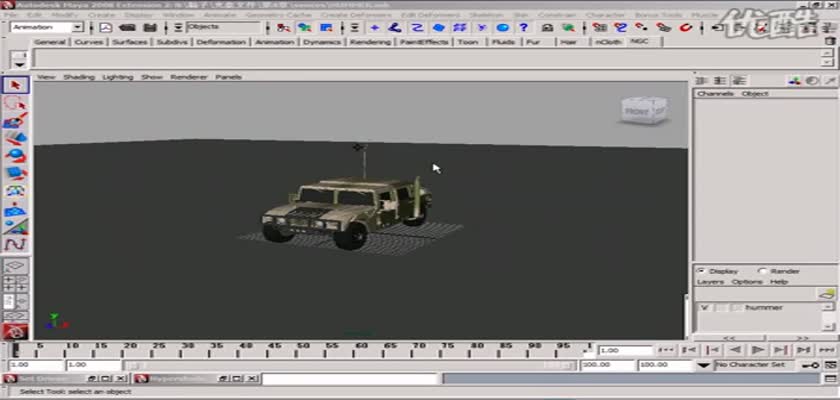Select the Show Manipulator tool
The width and height of the screenshot is (840, 400).
coord(16,227)
